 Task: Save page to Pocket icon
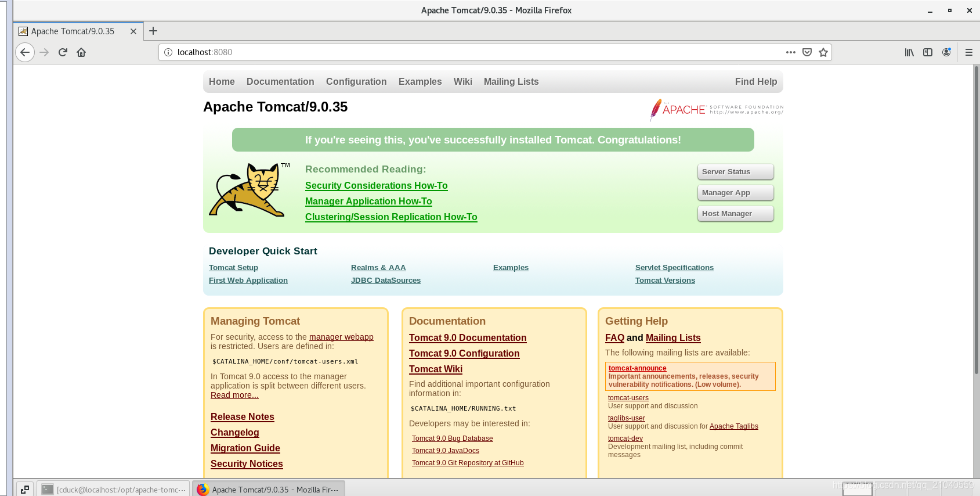807,52
